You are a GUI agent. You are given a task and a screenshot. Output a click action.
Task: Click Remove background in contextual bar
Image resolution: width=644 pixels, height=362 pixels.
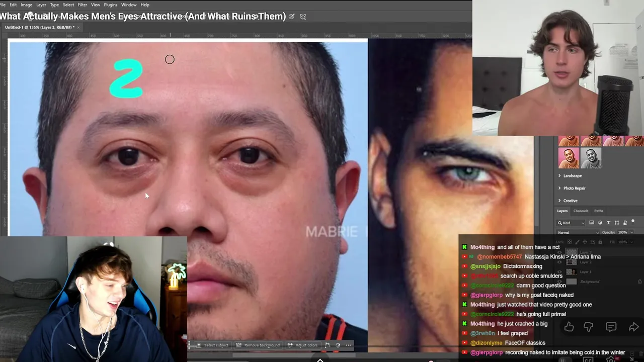258,345
